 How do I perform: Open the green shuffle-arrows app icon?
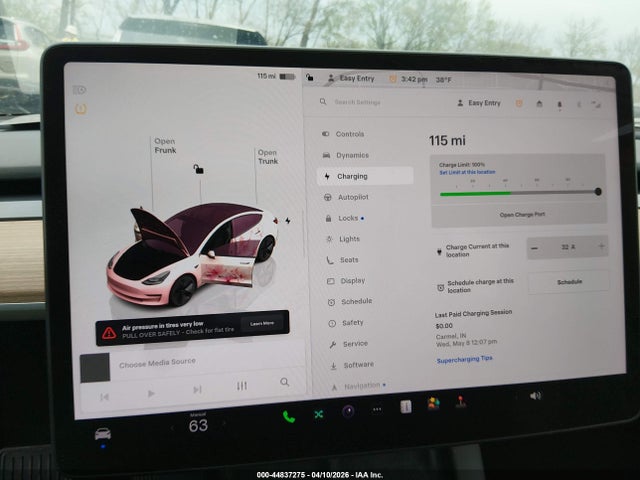(319, 414)
